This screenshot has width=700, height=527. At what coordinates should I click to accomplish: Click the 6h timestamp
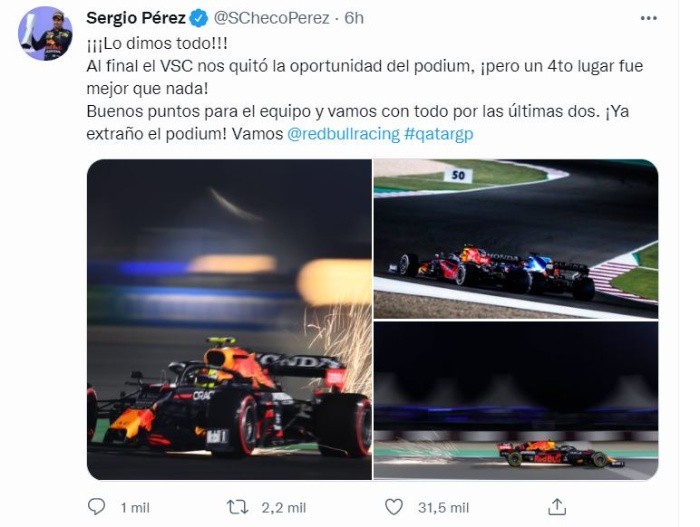pyautogui.click(x=354, y=18)
